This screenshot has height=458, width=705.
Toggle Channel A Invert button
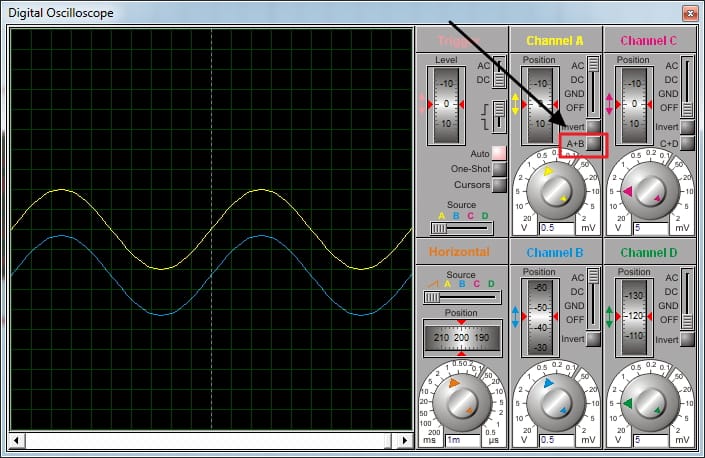pos(593,126)
